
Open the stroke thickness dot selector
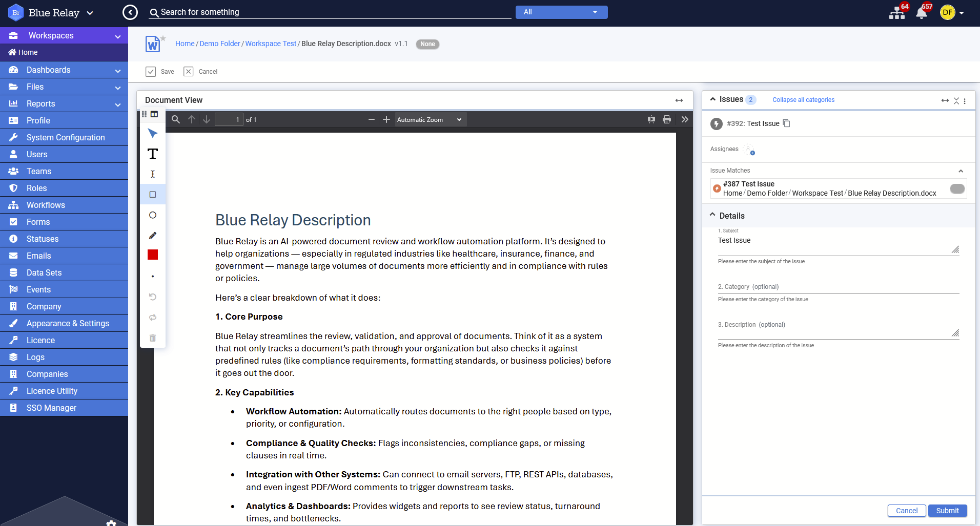[x=153, y=277]
